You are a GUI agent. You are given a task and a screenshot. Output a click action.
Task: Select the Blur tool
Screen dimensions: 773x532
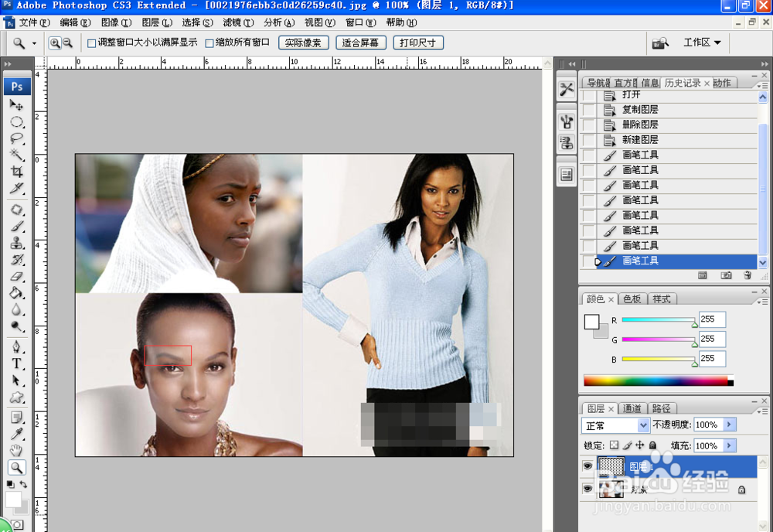[x=17, y=309]
